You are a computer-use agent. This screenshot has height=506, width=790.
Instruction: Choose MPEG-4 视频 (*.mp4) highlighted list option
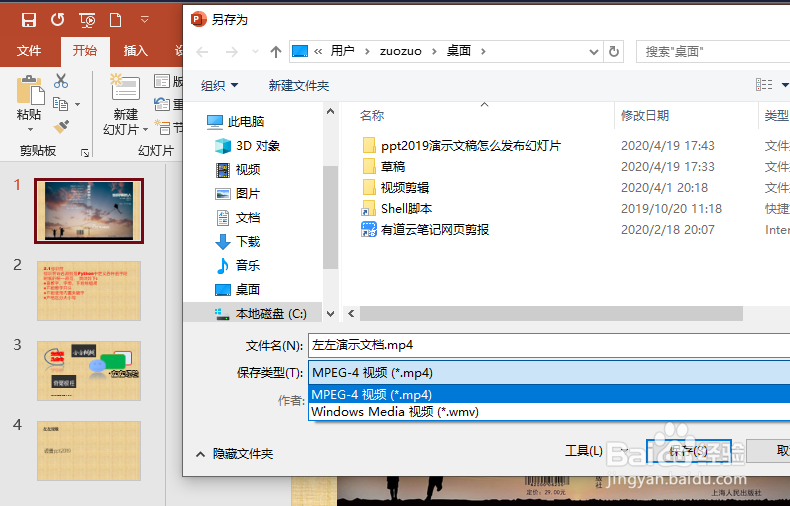pos(549,394)
